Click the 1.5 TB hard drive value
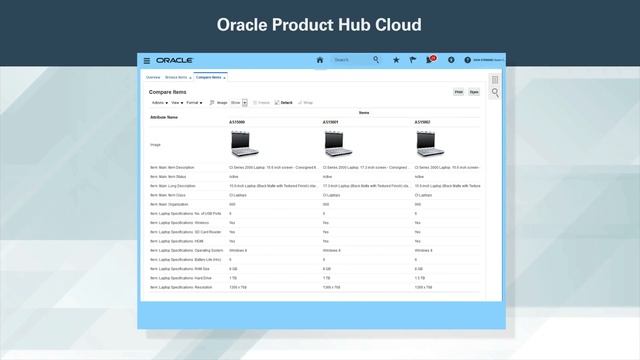 point(419,278)
